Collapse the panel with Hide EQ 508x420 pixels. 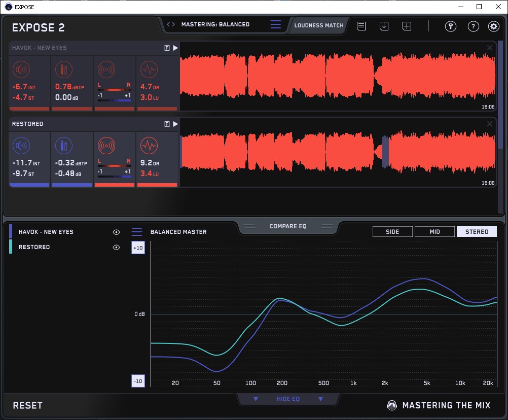288,399
